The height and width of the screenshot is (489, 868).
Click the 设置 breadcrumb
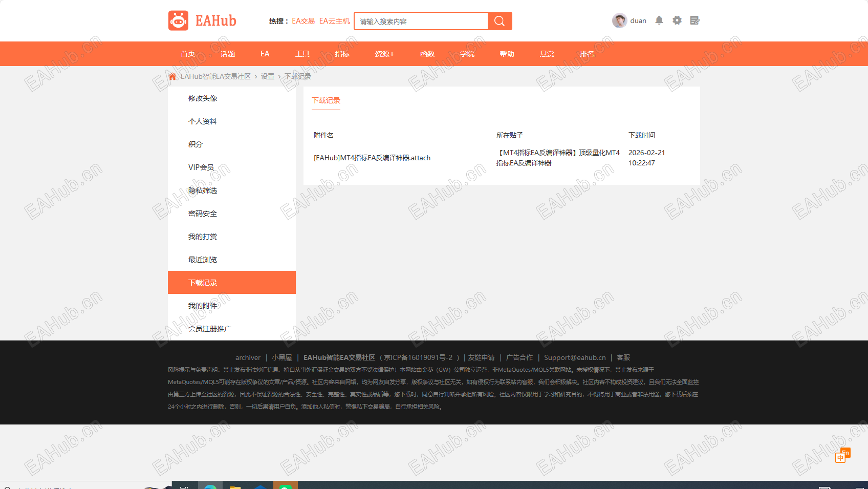pyautogui.click(x=268, y=76)
